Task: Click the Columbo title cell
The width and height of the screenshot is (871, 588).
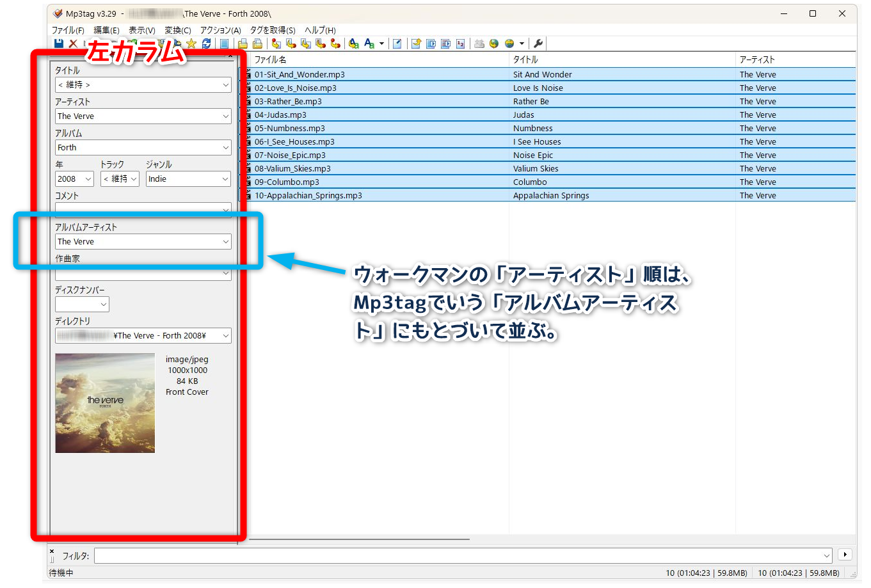Action: point(530,182)
